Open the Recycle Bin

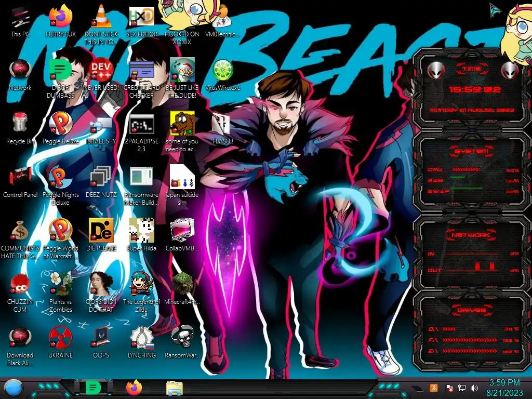pyautogui.click(x=20, y=129)
